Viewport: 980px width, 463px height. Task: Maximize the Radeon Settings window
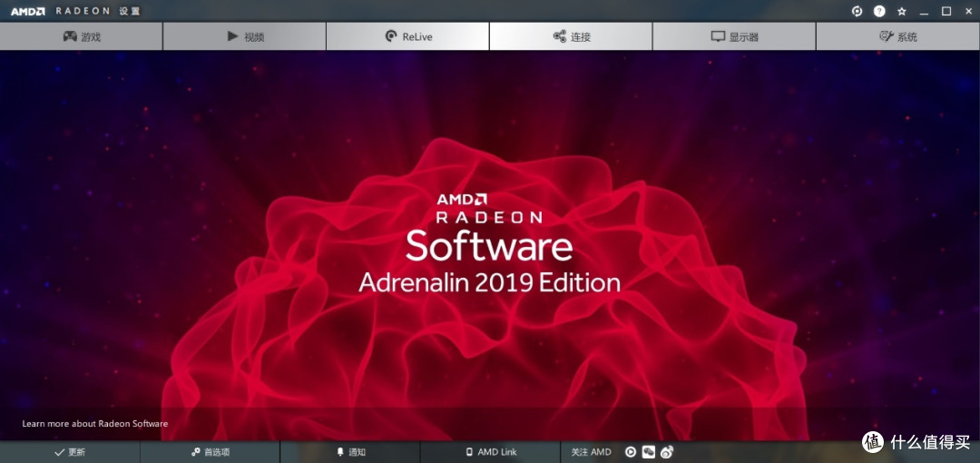(946, 11)
